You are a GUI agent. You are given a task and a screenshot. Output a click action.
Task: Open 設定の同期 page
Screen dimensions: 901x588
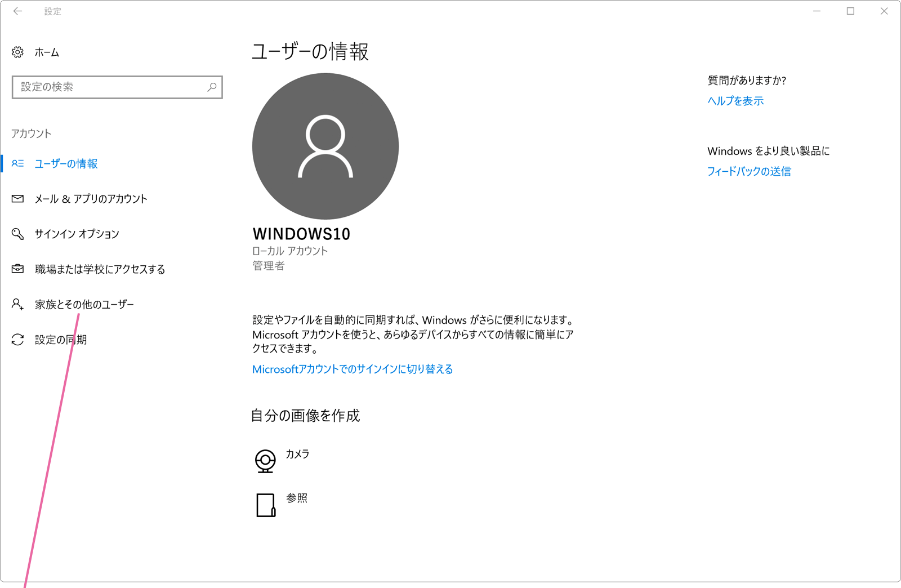click(61, 340)
